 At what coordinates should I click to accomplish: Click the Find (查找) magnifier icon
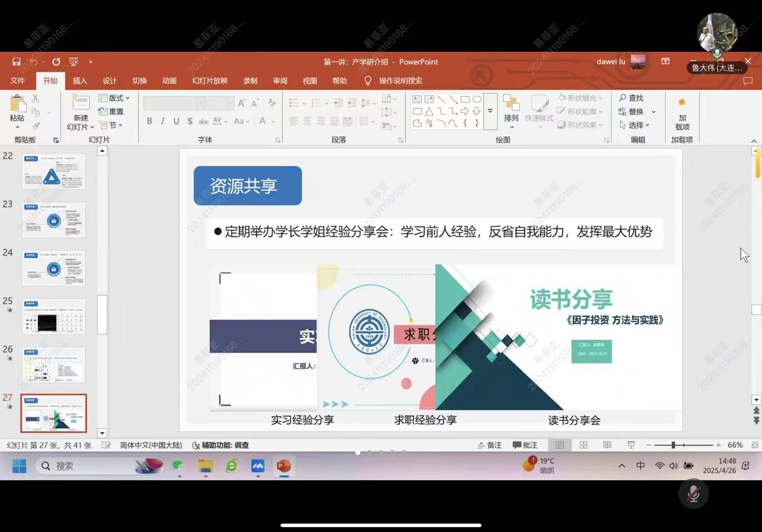coord(623,98)
